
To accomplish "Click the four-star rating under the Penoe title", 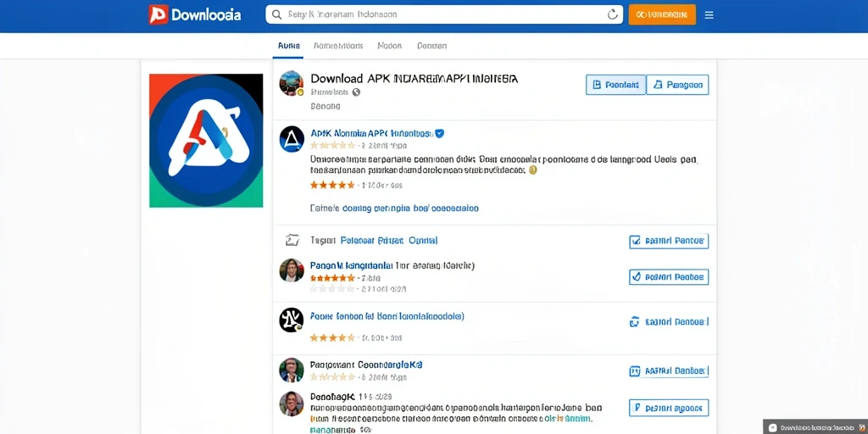I will pyautogui.click(x=332, y=337).
